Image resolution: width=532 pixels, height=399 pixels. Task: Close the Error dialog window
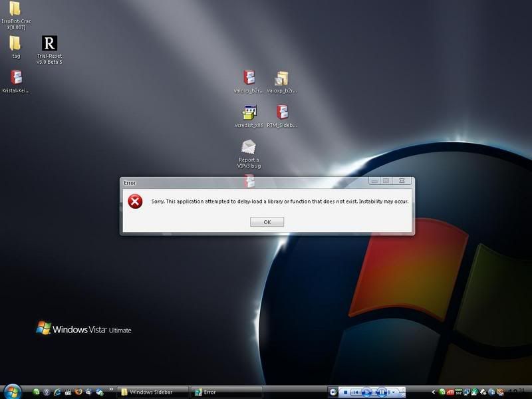click(402, 181)
